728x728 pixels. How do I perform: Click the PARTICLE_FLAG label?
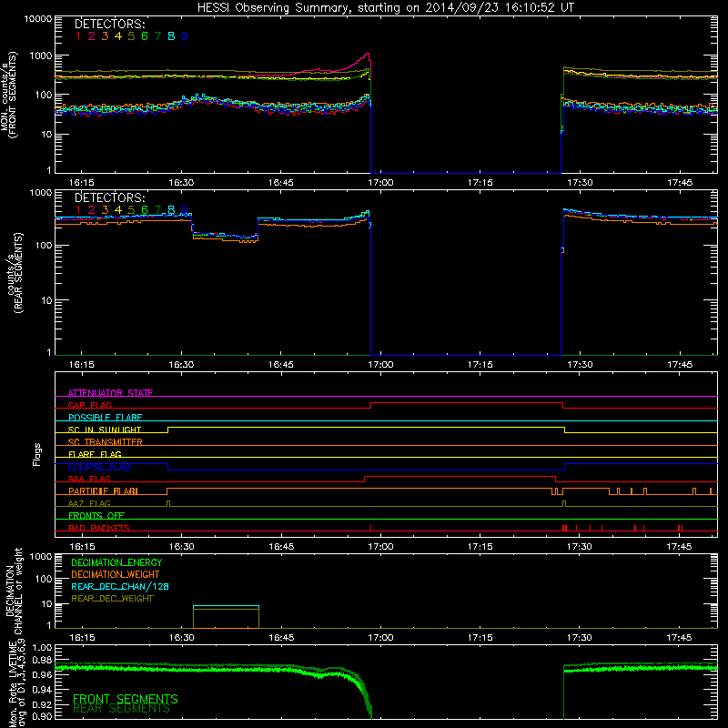[x=103, y=491]
